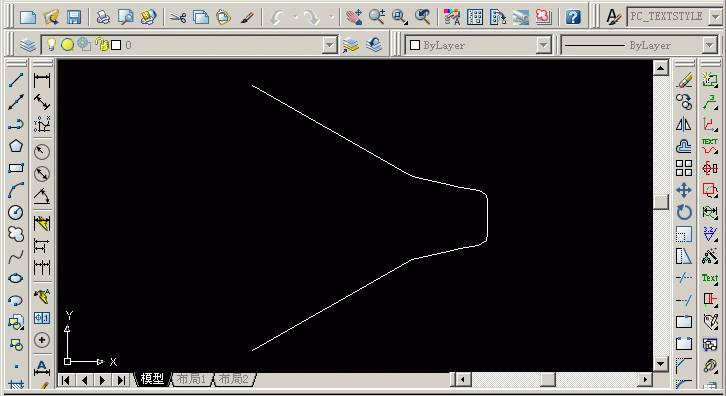Select the Circle tool
The height and width of the screenshot is (396, 726).
coord(16,212)
